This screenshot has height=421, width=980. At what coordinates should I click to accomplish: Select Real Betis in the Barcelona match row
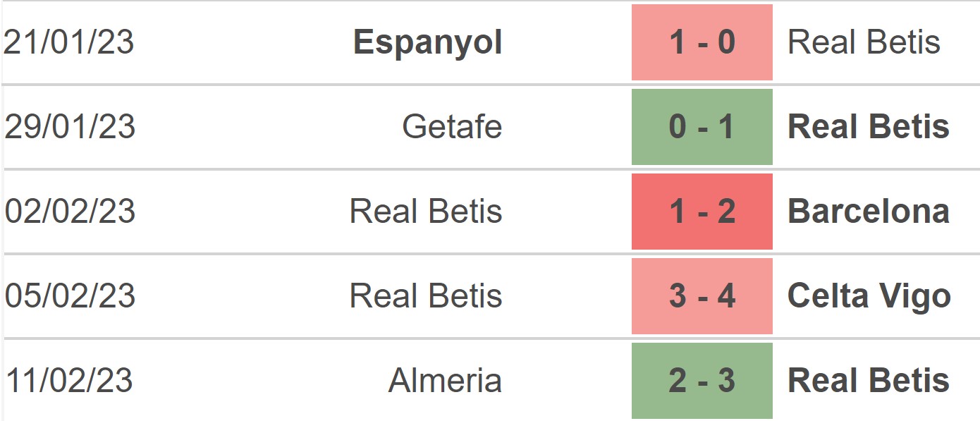pyautogui.click(x=426, y=212)
